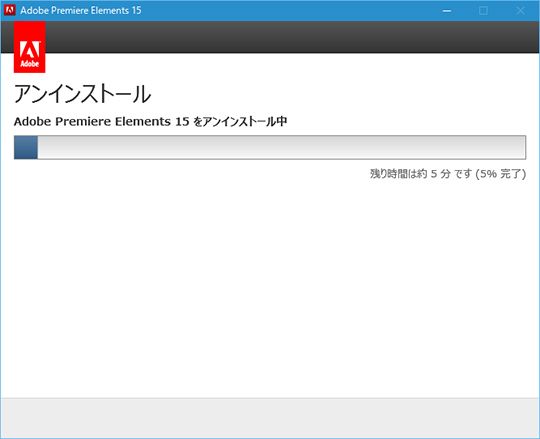Click the Adobe icon in the title bar
Image resolution: width=540 pixels, height=439 pixels.
click(9, 10)
